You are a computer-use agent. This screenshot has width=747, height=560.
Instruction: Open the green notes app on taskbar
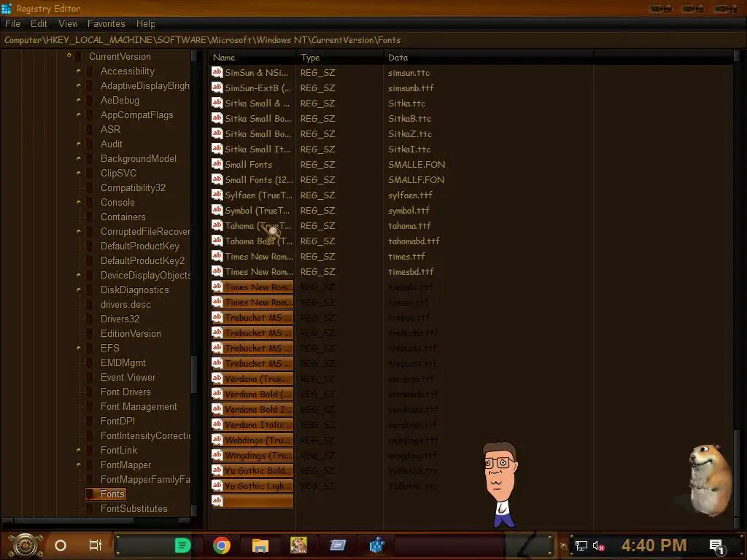click(182, 545)
